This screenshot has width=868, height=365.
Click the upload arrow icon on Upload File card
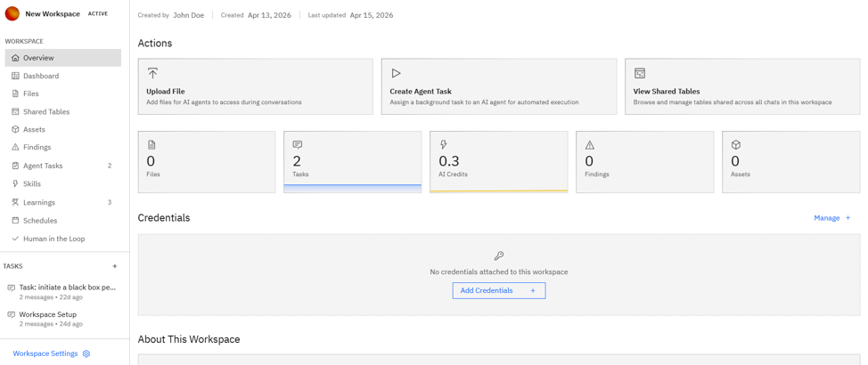(x=152, y=74)
